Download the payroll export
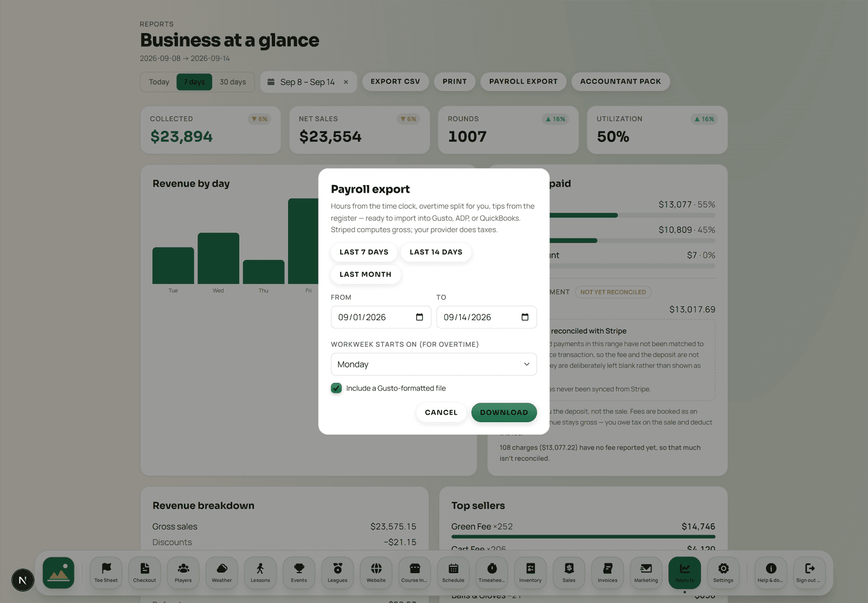 (x=504, y=412)
